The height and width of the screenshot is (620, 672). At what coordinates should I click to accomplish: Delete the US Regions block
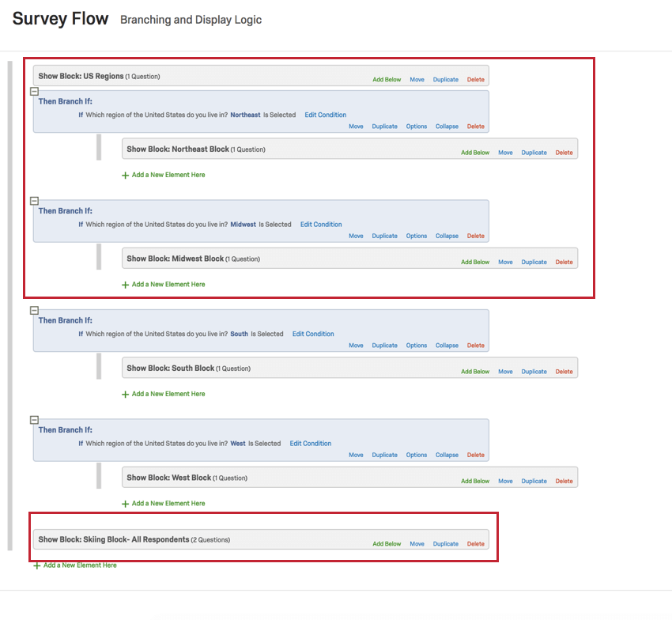[x=475, y=79]
